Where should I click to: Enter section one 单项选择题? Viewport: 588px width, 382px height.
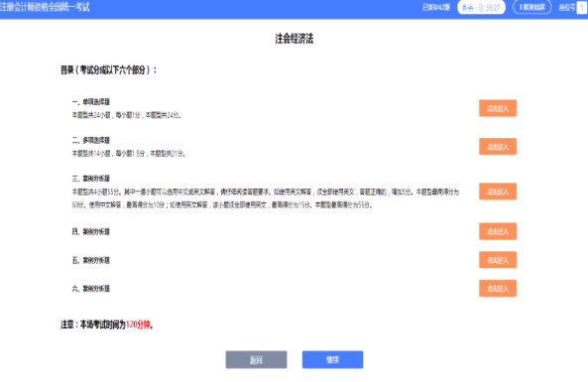498,108
